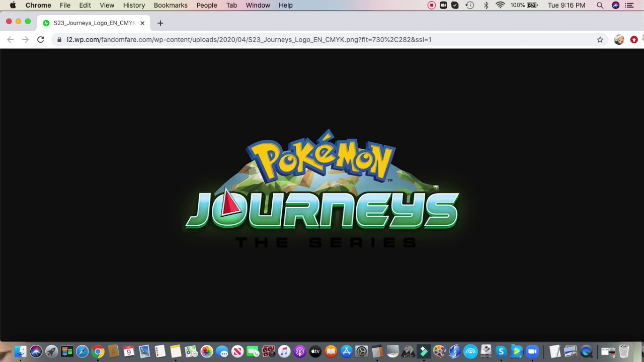Open the File menu
The width and height of the screenshot is (644, 362).
click(x=65, y=5)
